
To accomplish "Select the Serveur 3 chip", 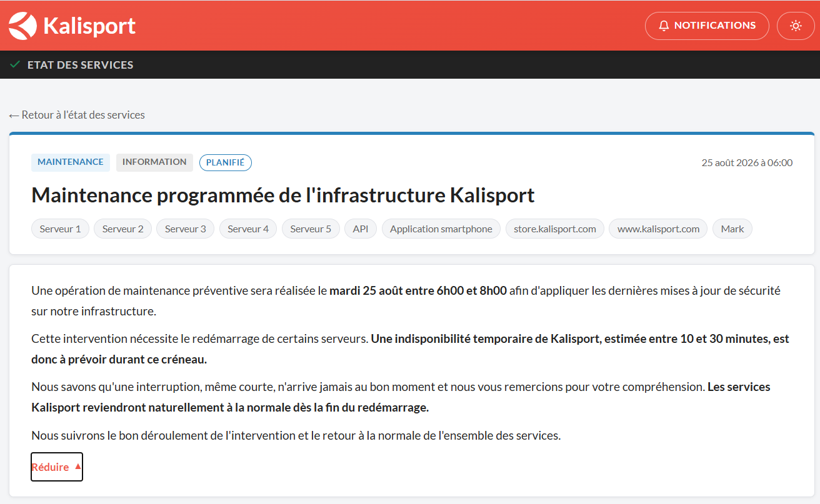I will click(186, 229).
